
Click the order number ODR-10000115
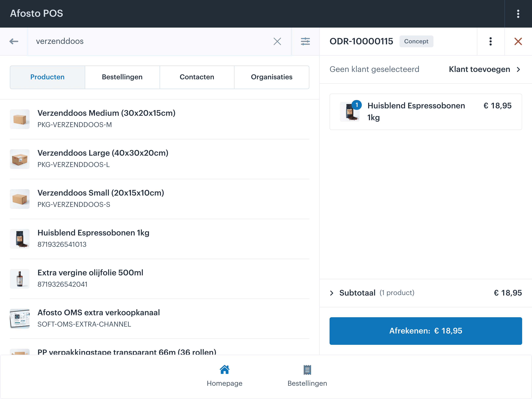[361, 41]
